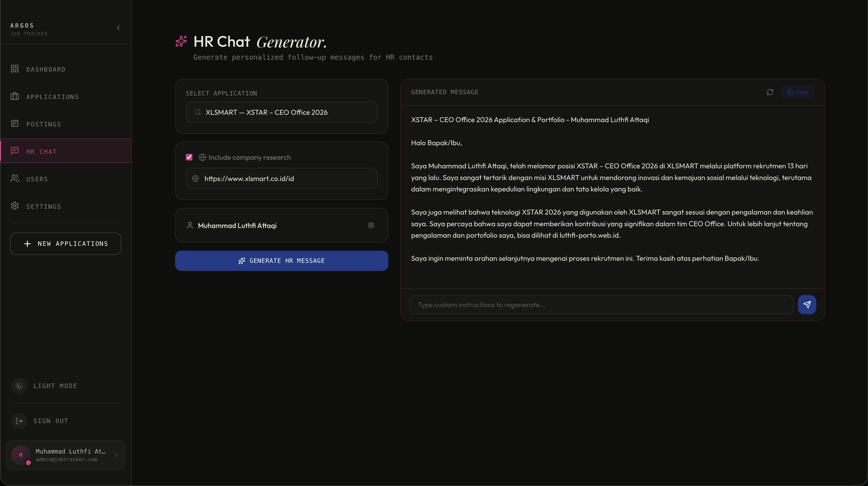Select the HR Chat menu item
Viewport: 868px width, 486px height.
tap(66, 151)
